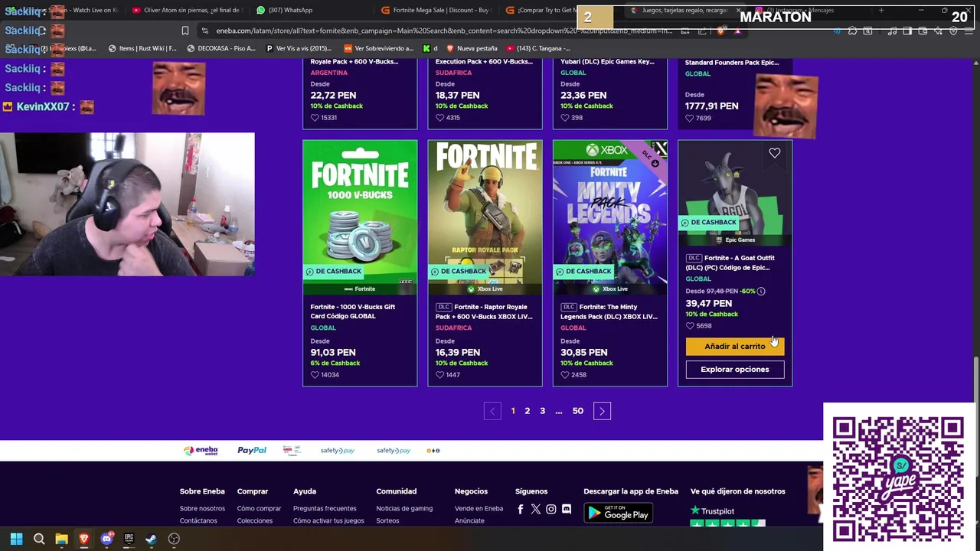Open Eneba's Discord icon in footer
The width and height of the screenshot is (980, 551).
567,509
